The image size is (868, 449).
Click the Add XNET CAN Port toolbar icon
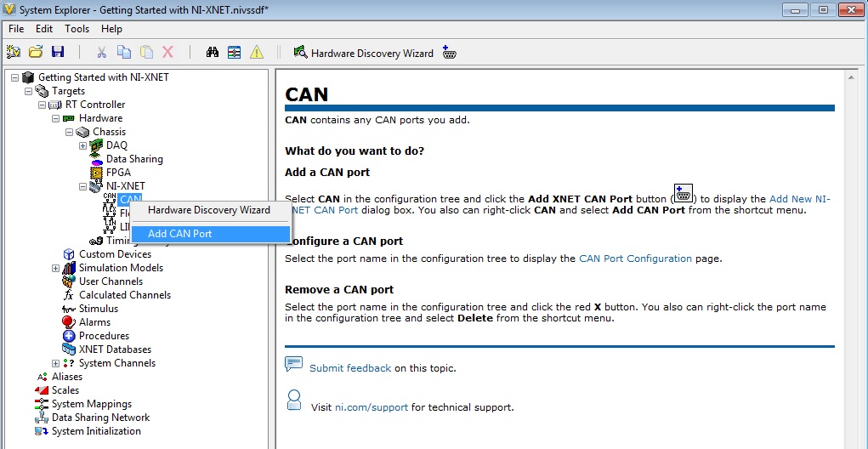450,52
